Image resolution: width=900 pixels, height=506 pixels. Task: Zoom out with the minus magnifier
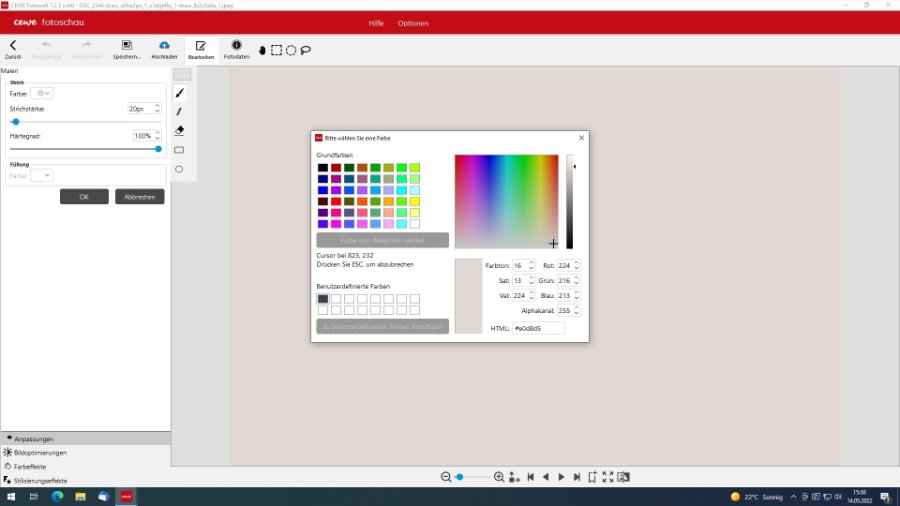446,477
